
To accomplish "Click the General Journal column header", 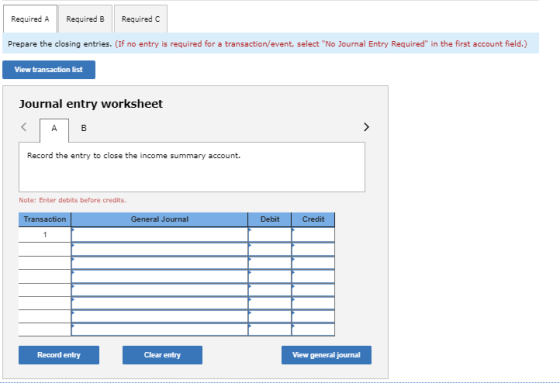I will (x=160, y=219).
